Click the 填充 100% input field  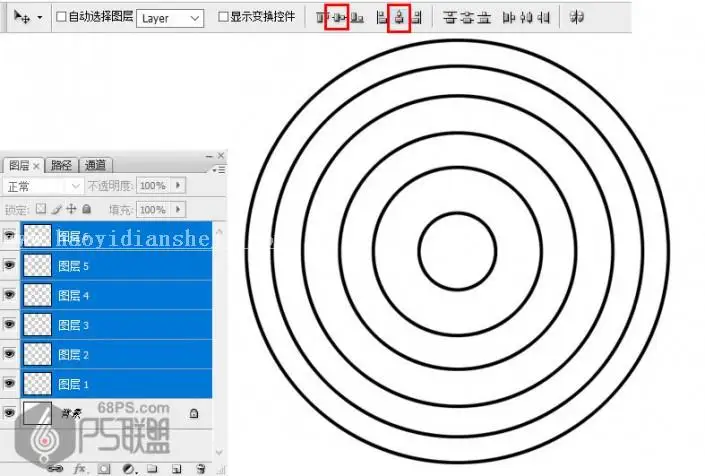(153, 209)
